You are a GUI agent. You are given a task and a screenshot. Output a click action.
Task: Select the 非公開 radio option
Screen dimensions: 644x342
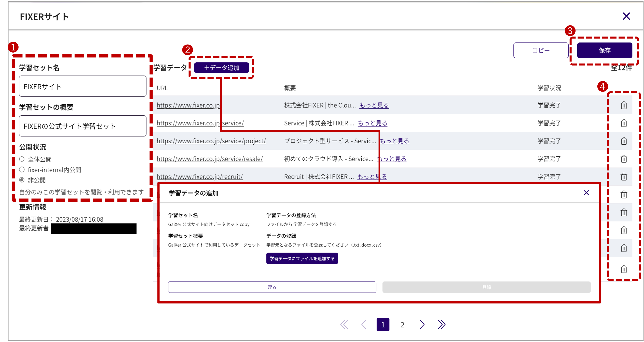(x=22, y=180)
